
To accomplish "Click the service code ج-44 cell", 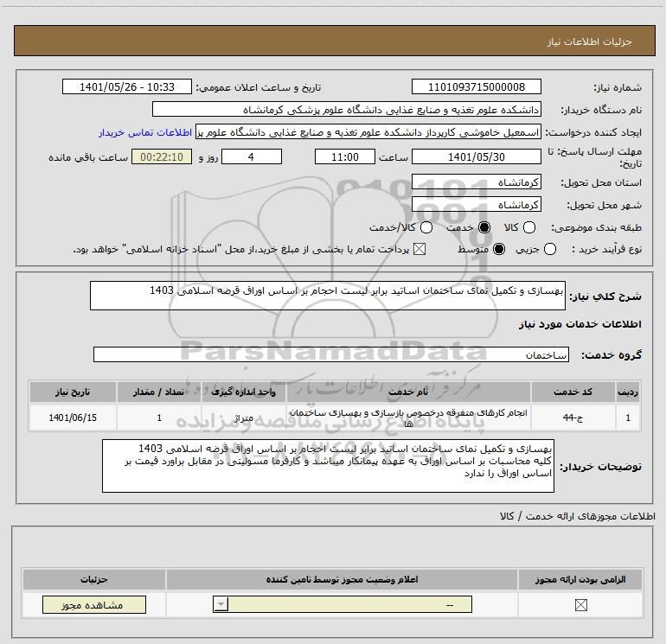I will [x=573, y=418].
